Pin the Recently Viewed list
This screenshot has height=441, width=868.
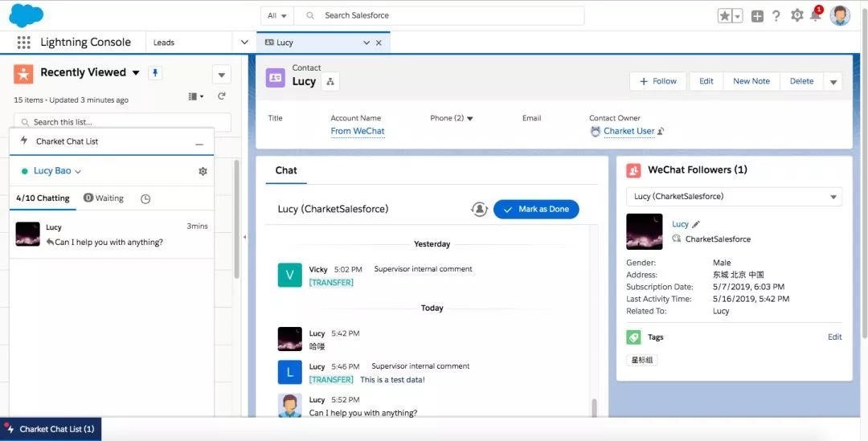pos(155,73)
